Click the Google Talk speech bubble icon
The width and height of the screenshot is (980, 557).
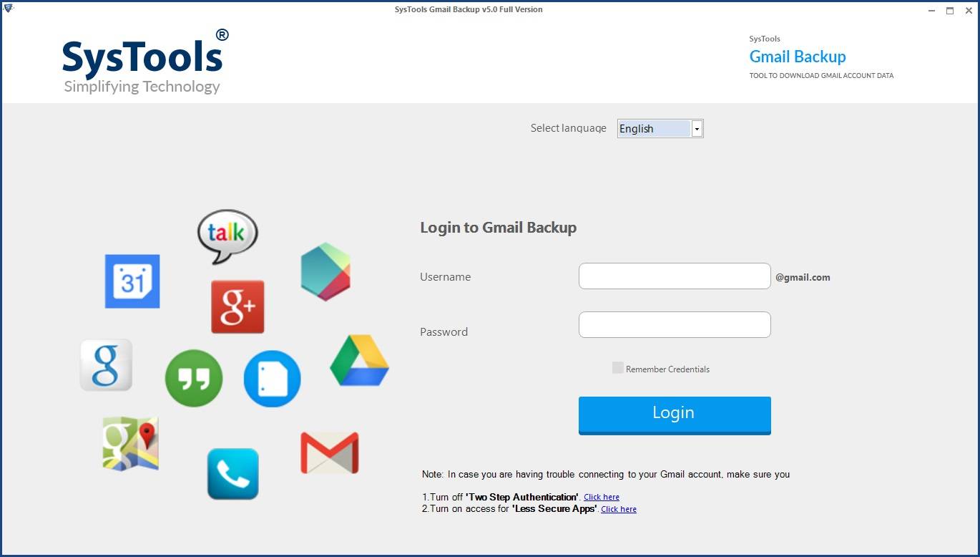point(227,236)
